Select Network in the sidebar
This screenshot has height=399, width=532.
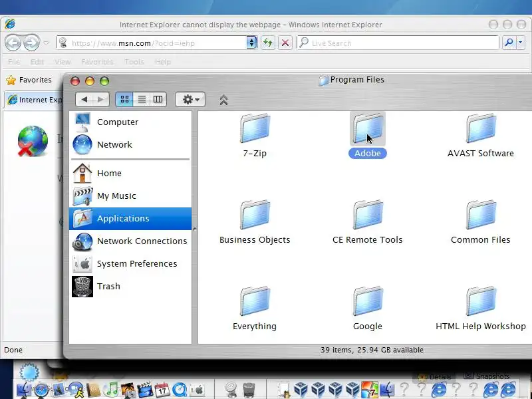[x=130, y=144]
